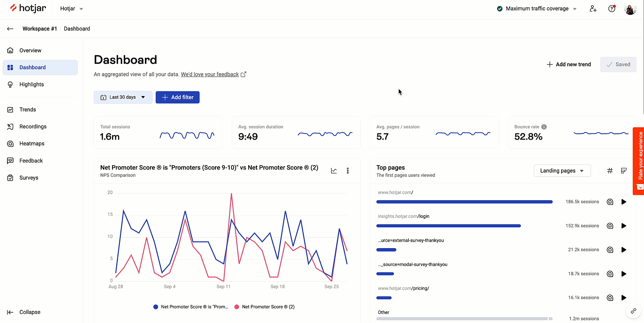Switch Top pages to bar view
644x323 pixels.
[x=624, y=171]
